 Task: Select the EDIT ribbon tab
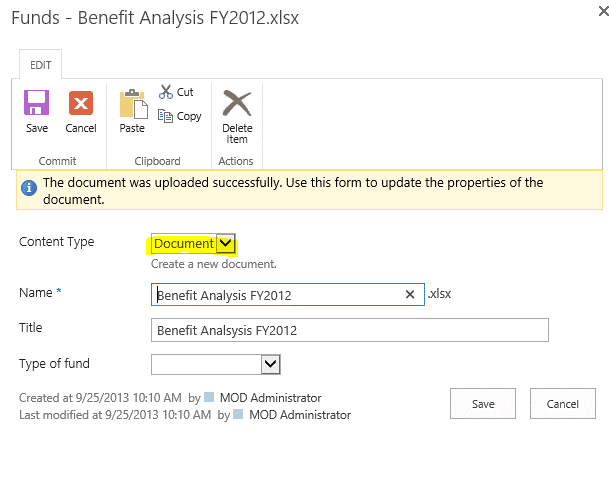41,65
